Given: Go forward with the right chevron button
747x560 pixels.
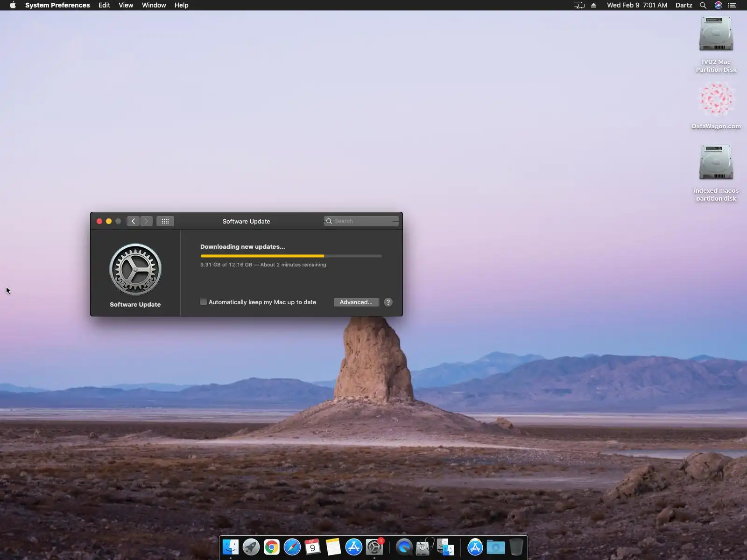Looking at the screenshot, I should point(146,221).
